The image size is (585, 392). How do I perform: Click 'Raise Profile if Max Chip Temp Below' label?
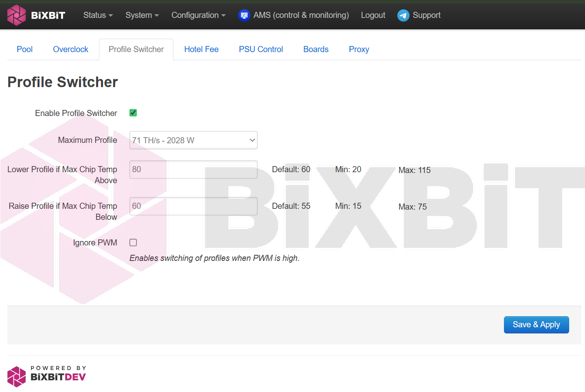coord(63,211)
